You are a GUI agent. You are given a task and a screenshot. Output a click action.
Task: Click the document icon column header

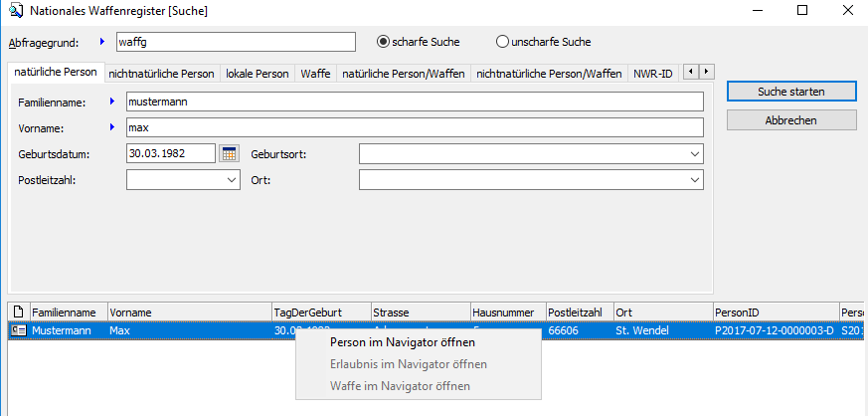[x=18, y=312]
